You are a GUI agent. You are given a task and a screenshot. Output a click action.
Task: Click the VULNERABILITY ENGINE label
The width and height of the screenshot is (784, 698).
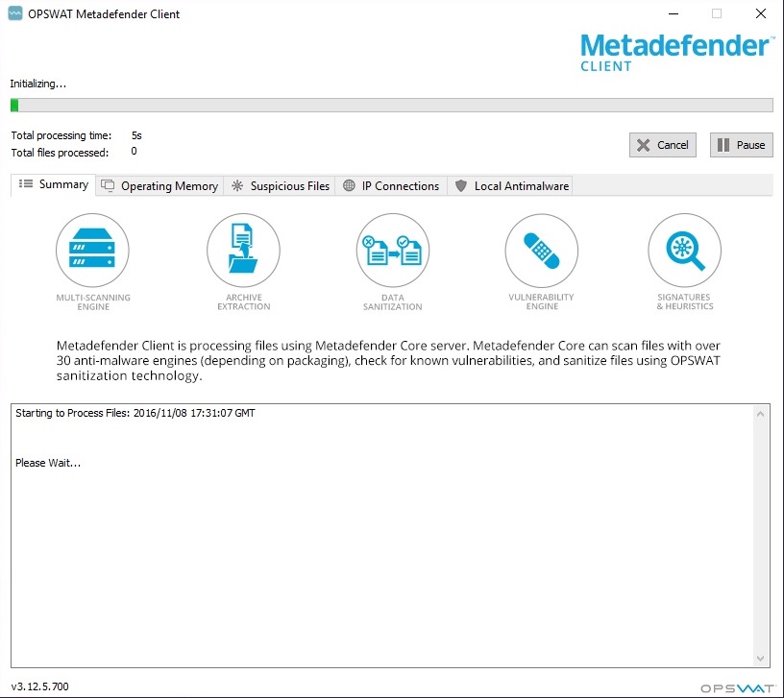(542, 301)
